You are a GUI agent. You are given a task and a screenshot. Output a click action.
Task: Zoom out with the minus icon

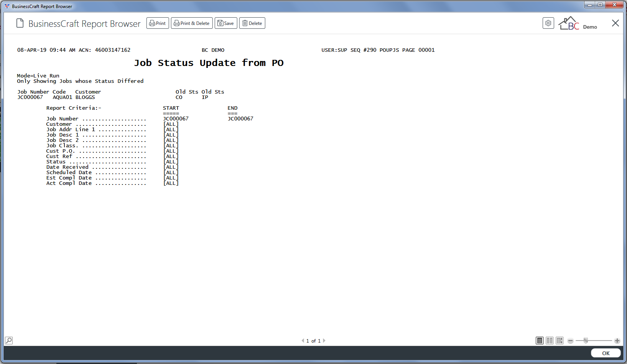tap(570, 341)
